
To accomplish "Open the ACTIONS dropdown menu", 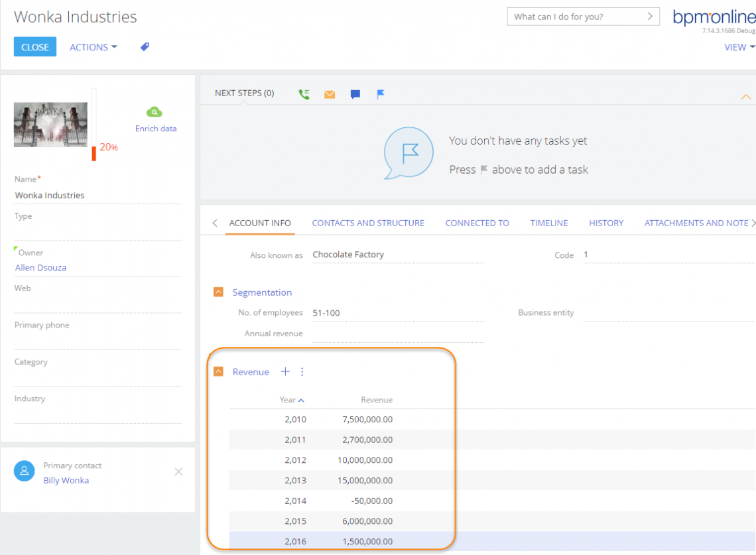I will click(94, 47).
